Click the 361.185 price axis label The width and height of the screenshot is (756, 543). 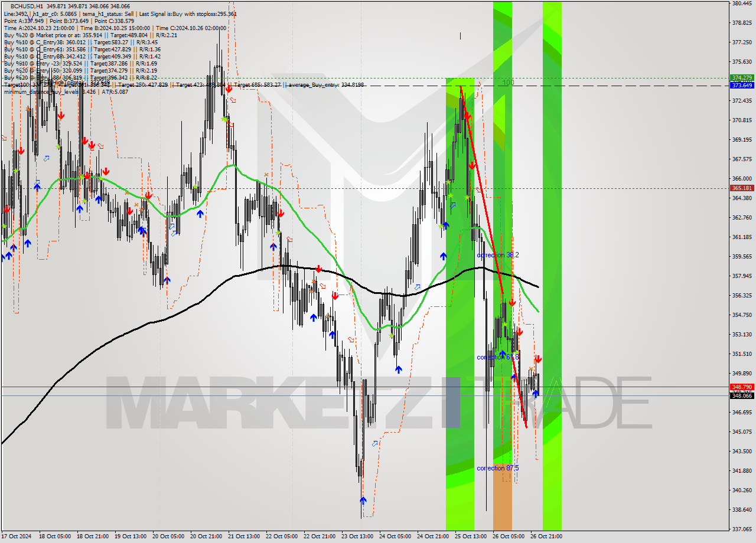pyautogui.click(x=742, y=237)
